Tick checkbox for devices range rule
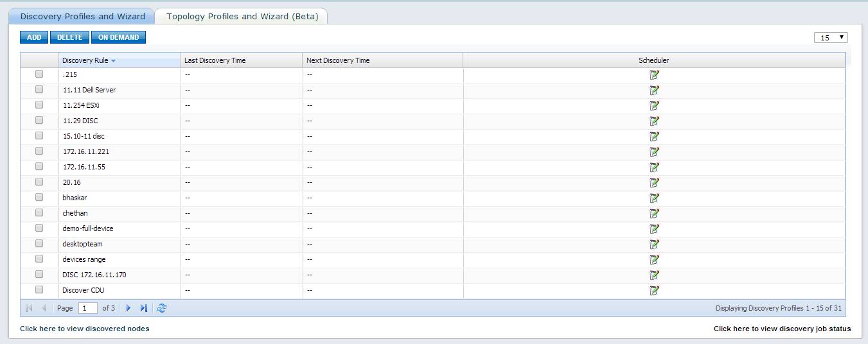The height and width of the screenshot is (344, 868). 39,259
